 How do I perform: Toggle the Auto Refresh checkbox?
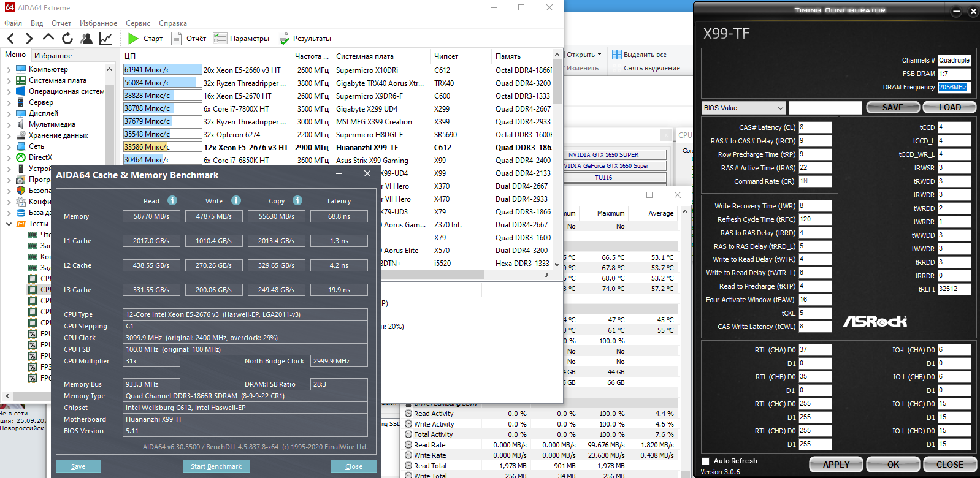(706, 461)
